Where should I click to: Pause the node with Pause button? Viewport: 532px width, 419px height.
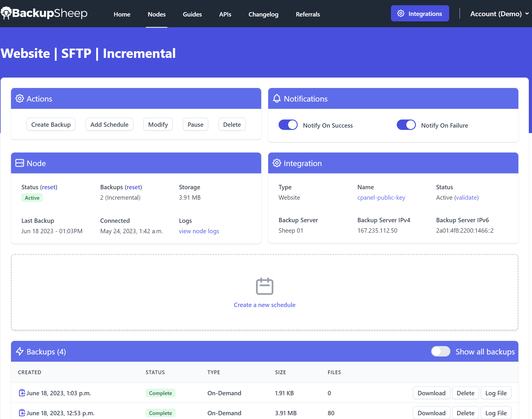(x=195, y=124)
